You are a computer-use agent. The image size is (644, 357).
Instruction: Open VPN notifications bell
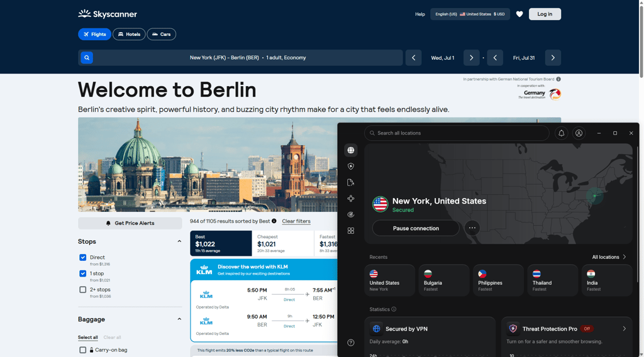click(x=562, y=133)
